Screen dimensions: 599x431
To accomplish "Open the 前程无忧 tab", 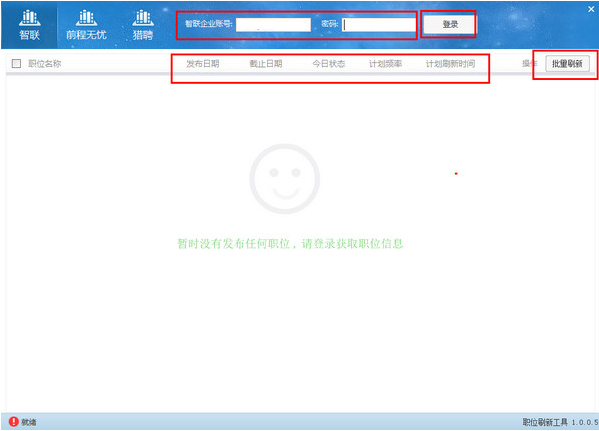I will click(86, 26).
